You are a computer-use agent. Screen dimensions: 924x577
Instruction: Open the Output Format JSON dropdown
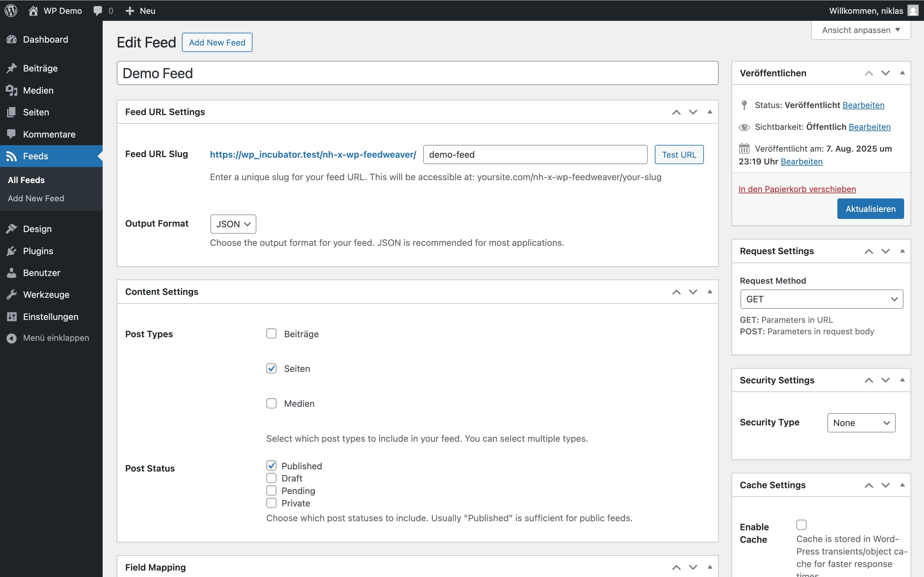pyautogui.click(x=233, y=224)
